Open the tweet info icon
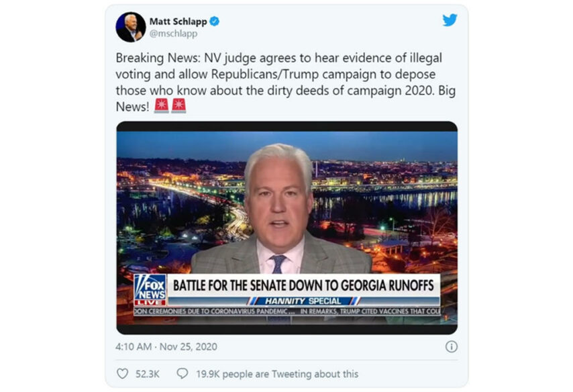The height and width of the screenshot is (392, 573). click(x=452, y=347)
